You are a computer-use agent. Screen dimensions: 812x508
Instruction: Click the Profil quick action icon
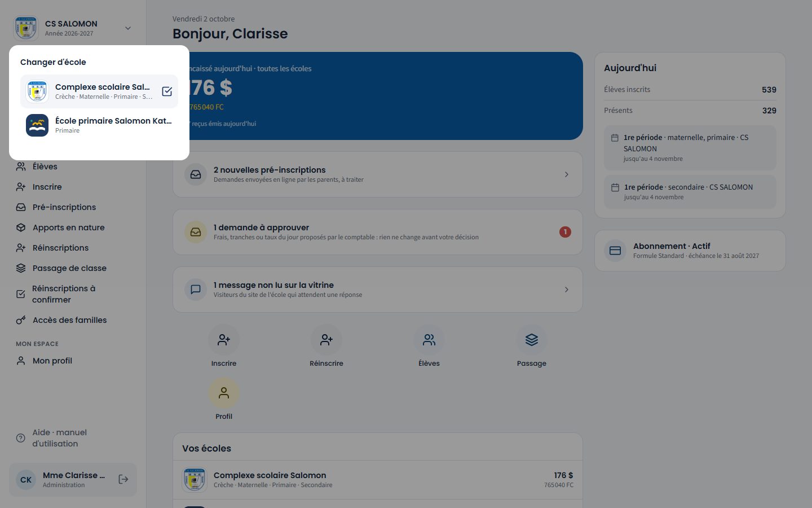[x=224, y=393]
